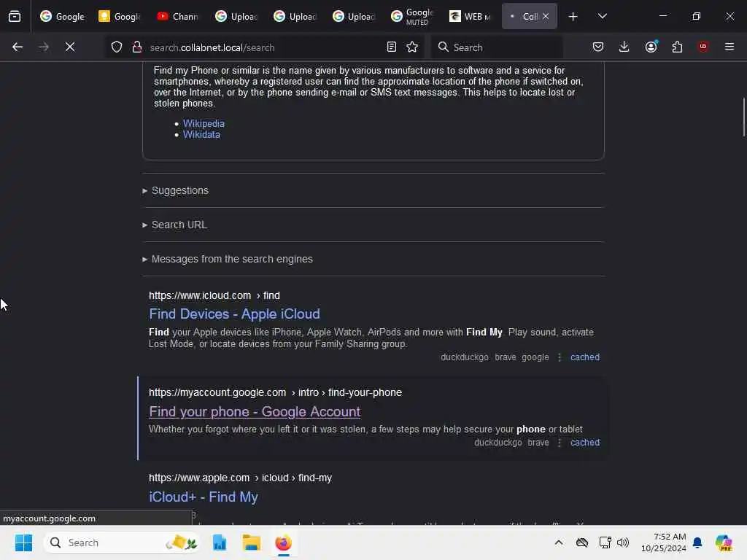
Task: Switch to the first Upload tab
Action: pyautogui.click(x=236, y=16)
